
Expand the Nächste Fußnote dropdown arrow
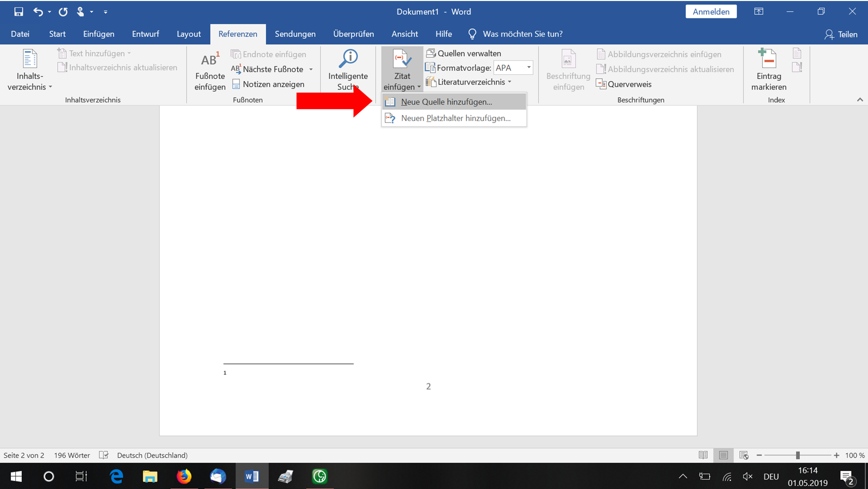pyautogui.click(x=311, y=69)
